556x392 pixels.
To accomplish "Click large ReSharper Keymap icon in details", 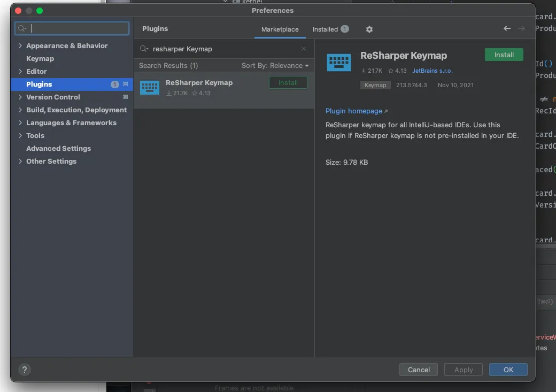I will point(338,63).
